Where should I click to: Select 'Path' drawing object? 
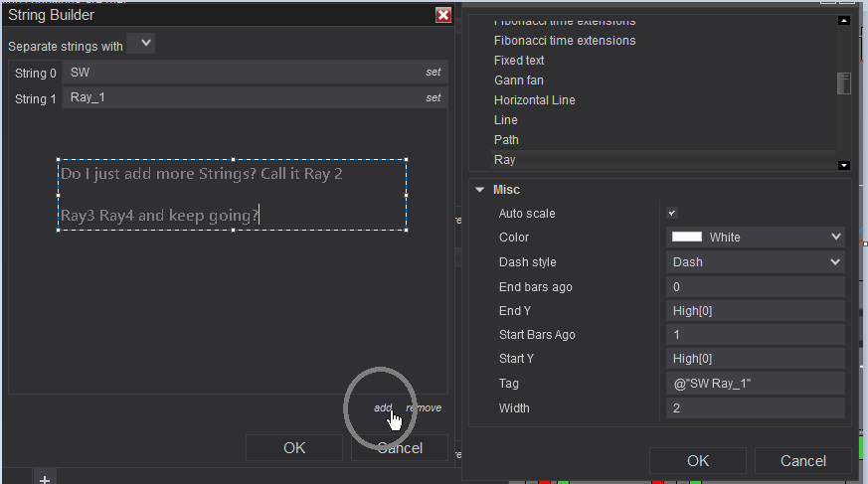click(506, 140)
